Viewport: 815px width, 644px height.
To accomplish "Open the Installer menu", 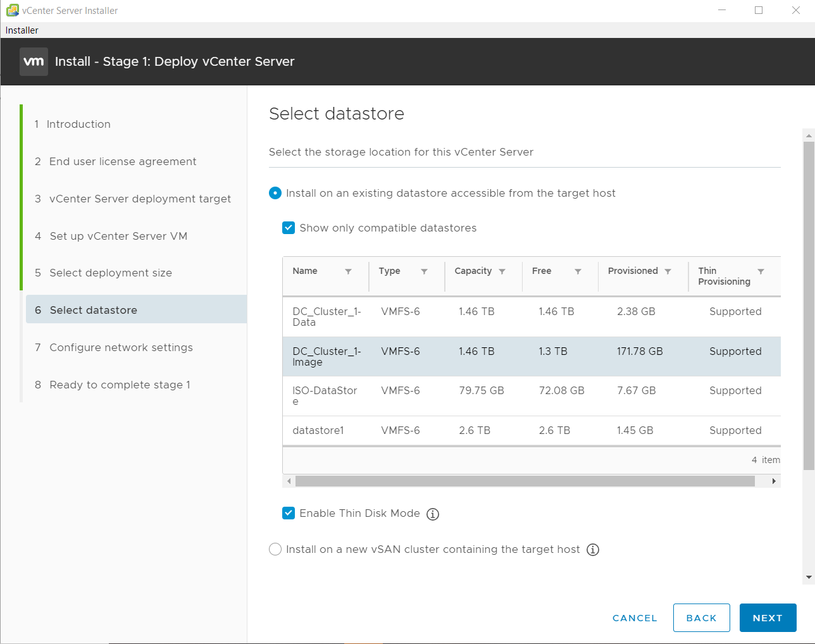I will click(22, 30).
